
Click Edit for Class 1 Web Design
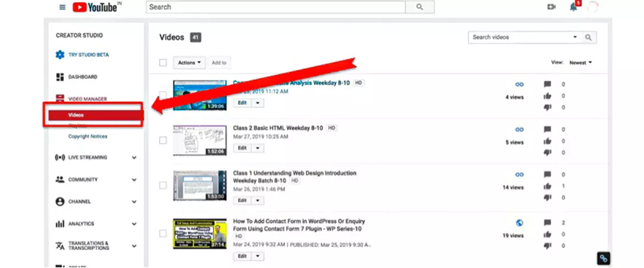(242, 200)
